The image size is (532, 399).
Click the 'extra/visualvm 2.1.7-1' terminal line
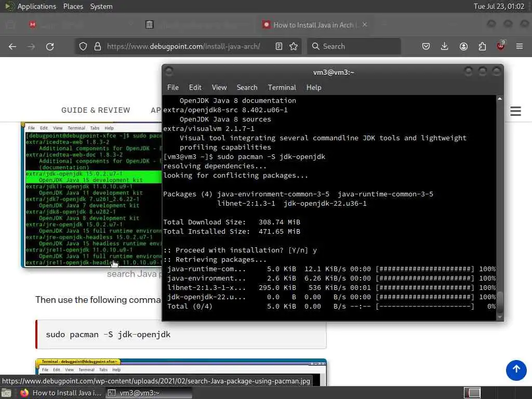209,129
